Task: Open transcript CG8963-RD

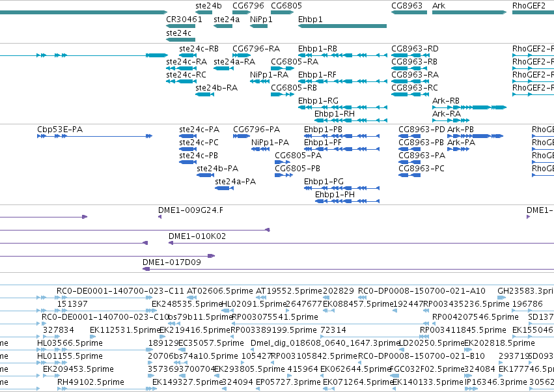Action: coord(415,48)
